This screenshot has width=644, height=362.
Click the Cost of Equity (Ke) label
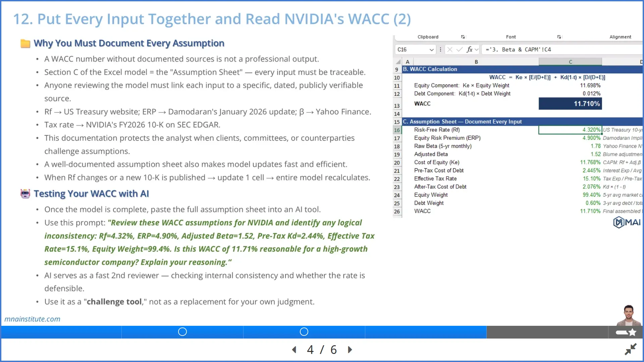(437, 162)
